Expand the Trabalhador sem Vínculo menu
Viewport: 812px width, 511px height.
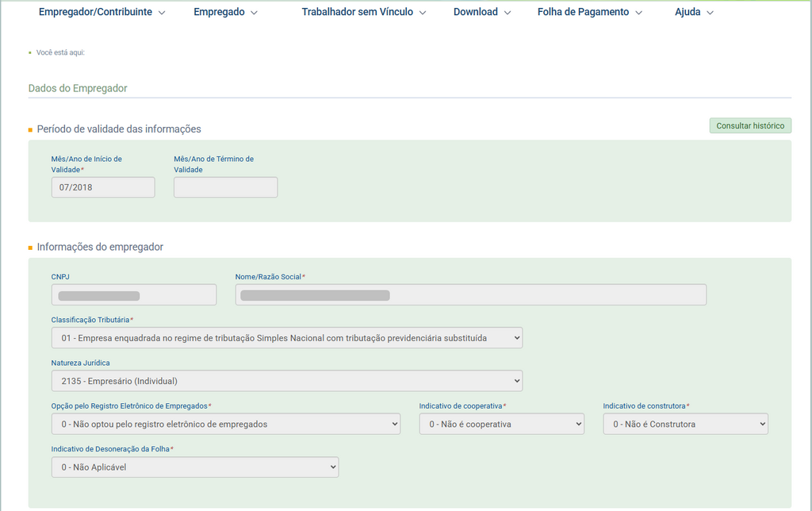click(x=363, y=13)
